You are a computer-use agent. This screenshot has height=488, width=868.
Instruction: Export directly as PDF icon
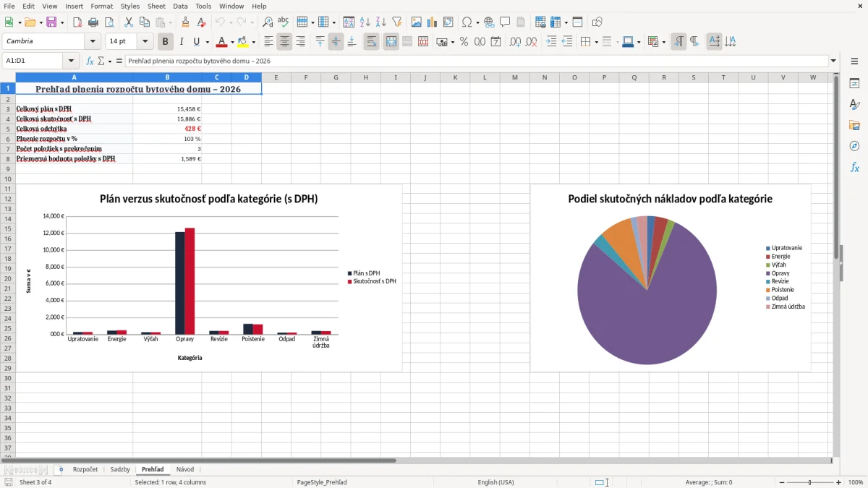(x=78, y=22)
